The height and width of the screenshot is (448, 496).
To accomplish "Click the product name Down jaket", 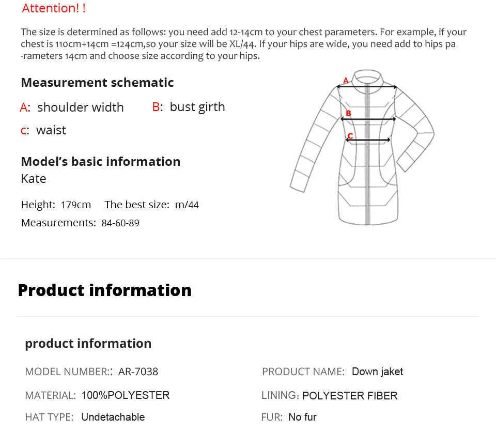I will [377, 372].
